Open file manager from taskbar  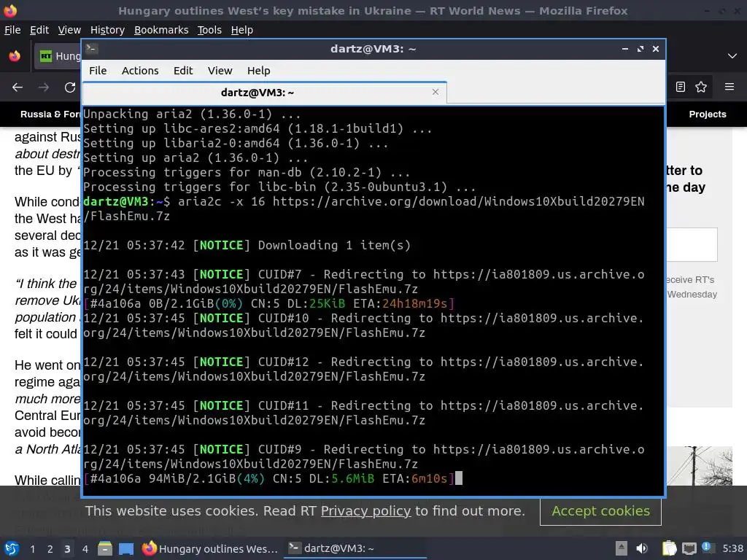pos(105,548)
